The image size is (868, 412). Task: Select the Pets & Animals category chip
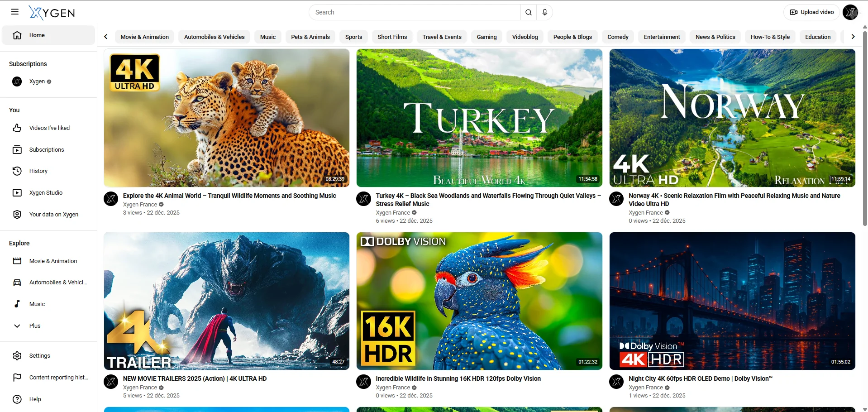point(310,37)
